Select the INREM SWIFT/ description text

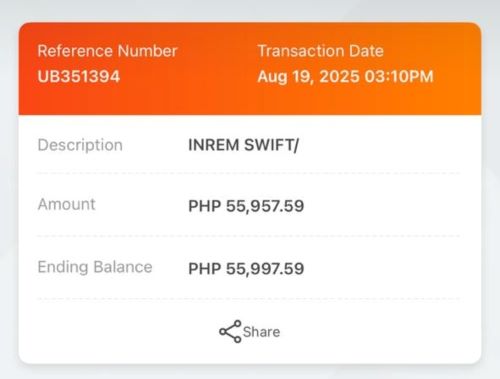243,145
